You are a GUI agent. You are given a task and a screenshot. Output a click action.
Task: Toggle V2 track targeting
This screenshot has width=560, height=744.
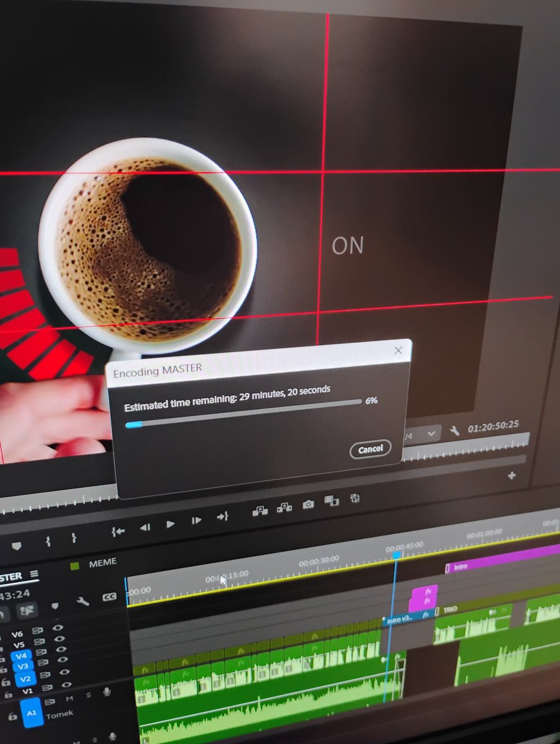coord(25,679)
